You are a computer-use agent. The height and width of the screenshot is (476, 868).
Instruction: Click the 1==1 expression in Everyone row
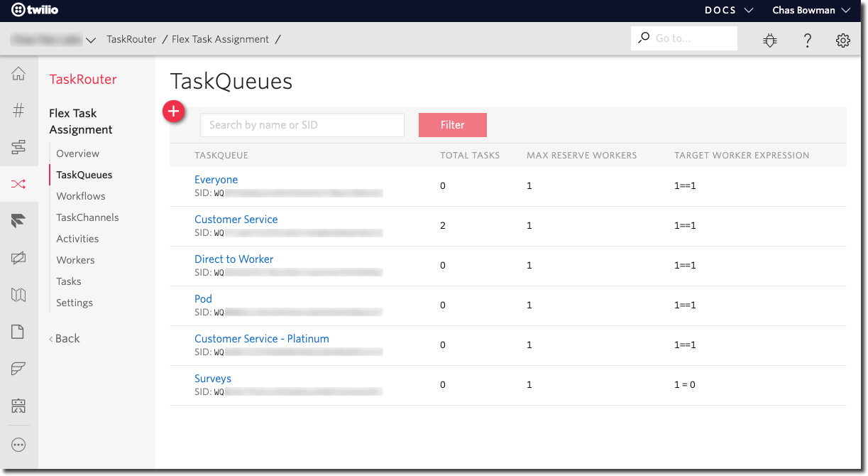(685, 185)
